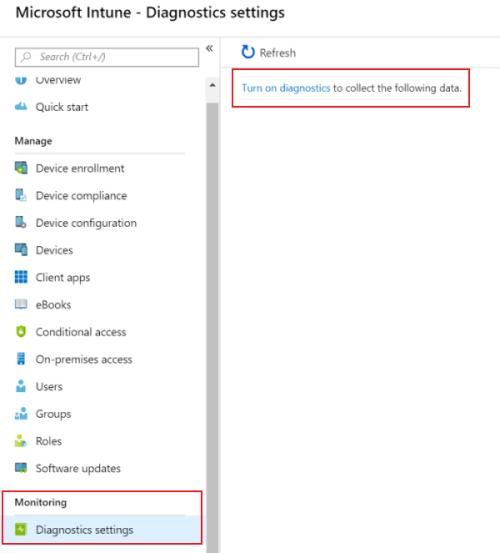The image size is (500, 553).
Task: Click the Refresh button label
Action: tap(278, 53)
